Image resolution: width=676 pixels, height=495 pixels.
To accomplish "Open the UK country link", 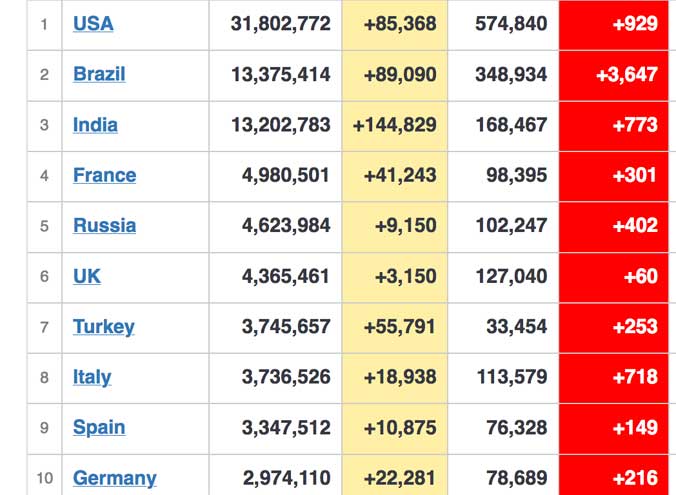I will coord(87,276).
